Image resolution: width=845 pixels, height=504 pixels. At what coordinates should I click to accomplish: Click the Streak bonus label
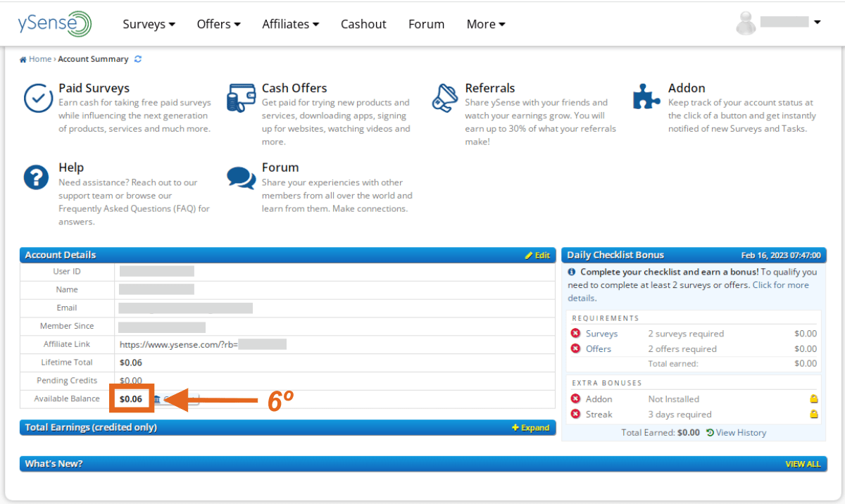(599, 415)
